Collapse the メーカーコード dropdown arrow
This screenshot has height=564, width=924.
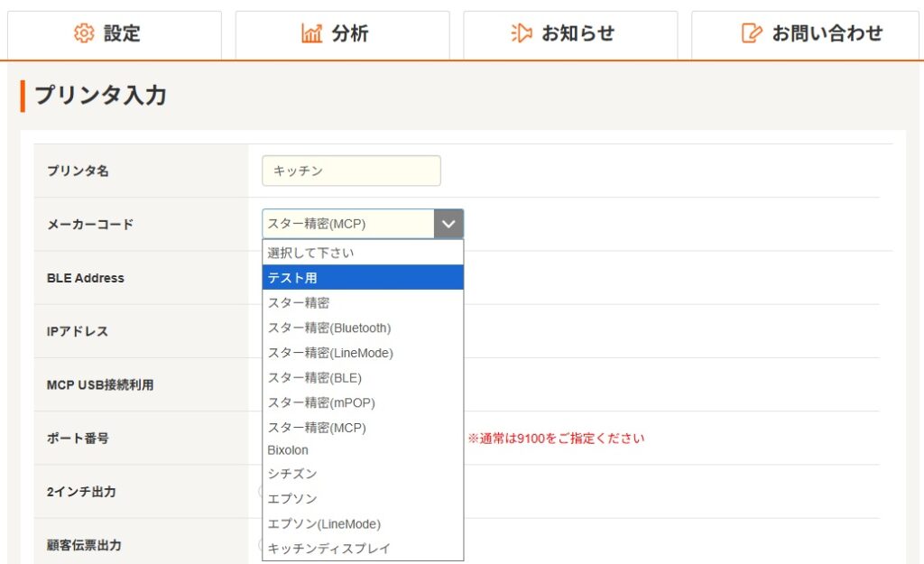pyautogui.click(x=448, y=224)
